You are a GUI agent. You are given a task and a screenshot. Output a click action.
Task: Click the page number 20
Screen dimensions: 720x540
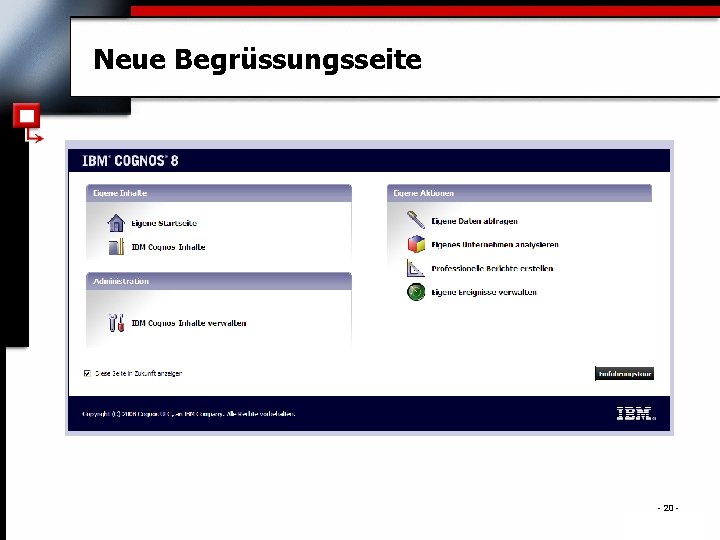[x=668, y=508]
